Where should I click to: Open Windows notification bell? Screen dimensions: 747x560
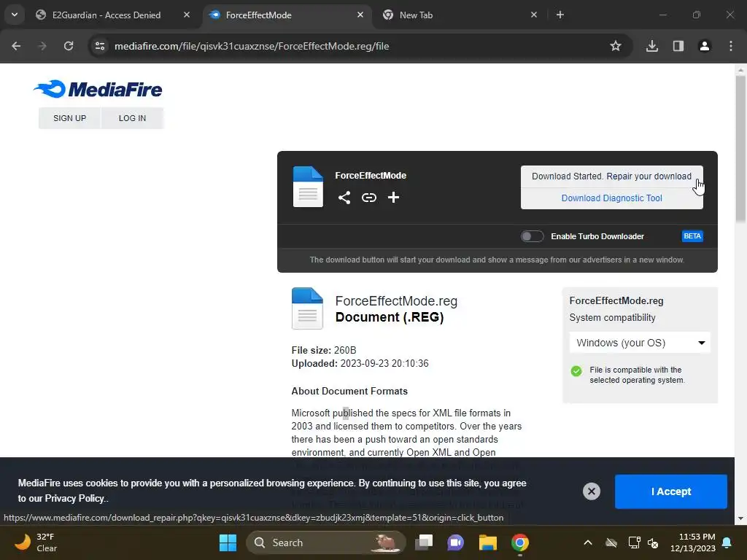(x=727, y=542)
